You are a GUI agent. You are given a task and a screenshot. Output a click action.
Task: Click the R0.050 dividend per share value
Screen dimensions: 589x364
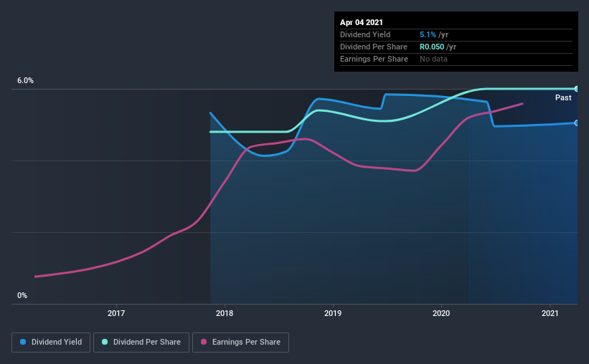pos(432,47)
